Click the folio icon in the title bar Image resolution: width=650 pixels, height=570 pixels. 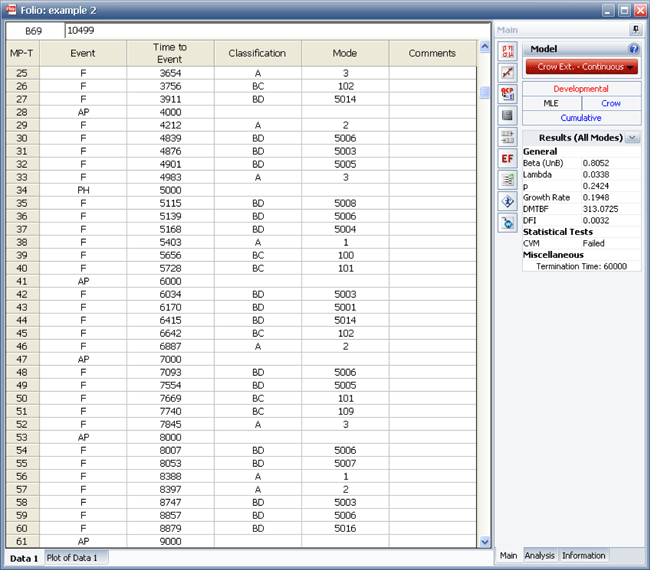pos(11,10)
